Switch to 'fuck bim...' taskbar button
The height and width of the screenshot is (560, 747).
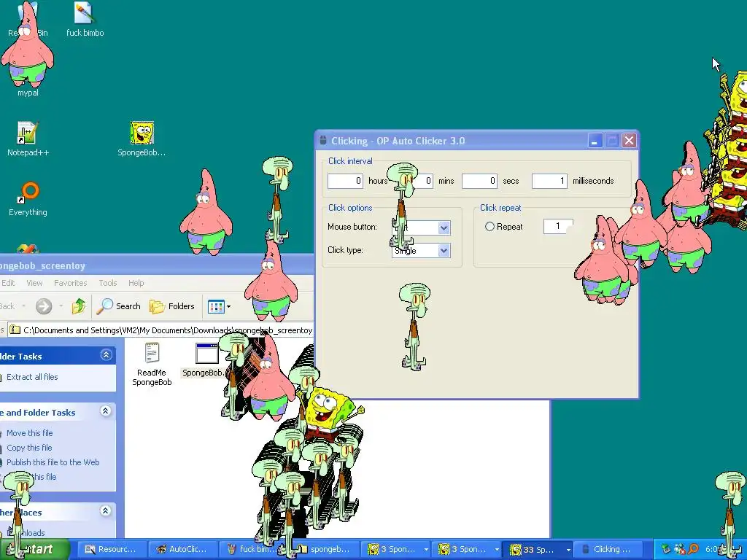point(253,550)
